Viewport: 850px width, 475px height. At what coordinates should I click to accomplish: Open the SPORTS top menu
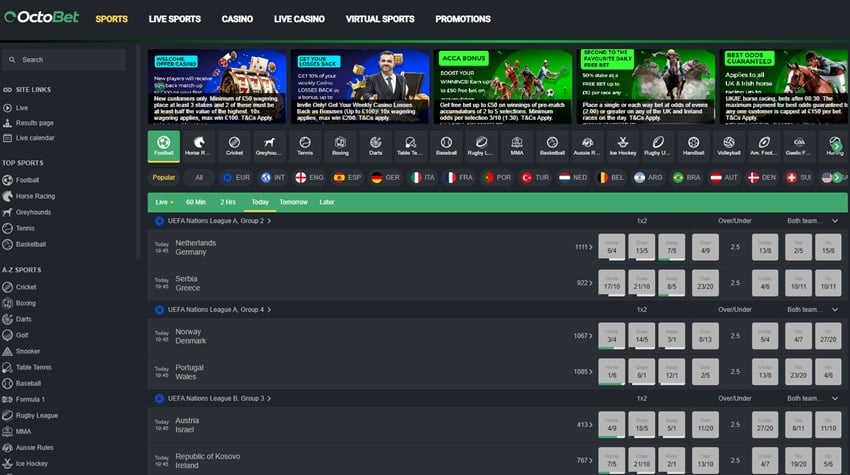pos(112,19)
